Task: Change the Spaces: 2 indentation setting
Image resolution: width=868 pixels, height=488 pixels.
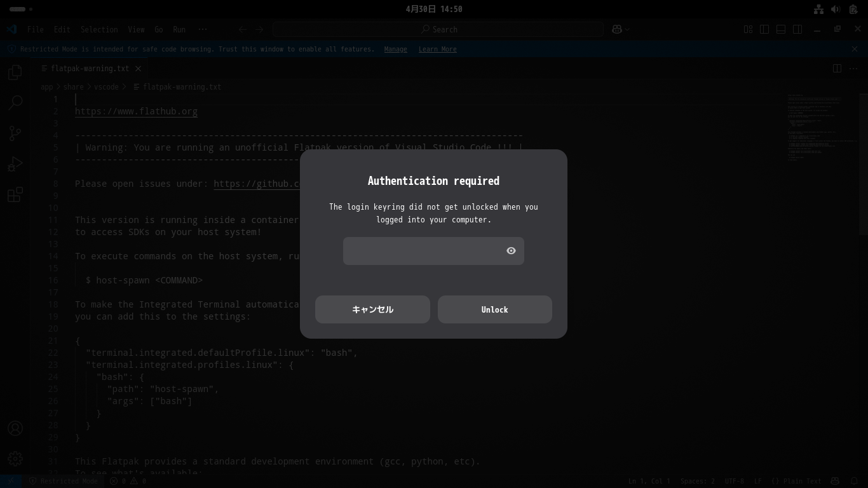Action: 698,481
